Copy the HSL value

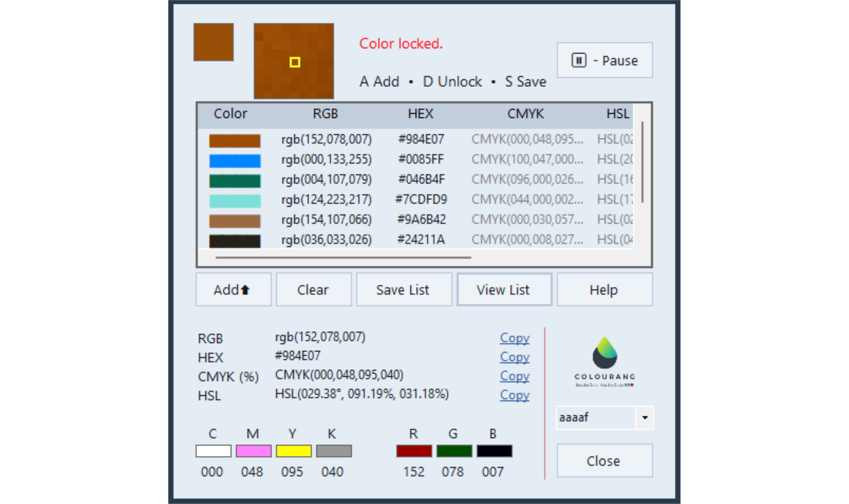515,395
